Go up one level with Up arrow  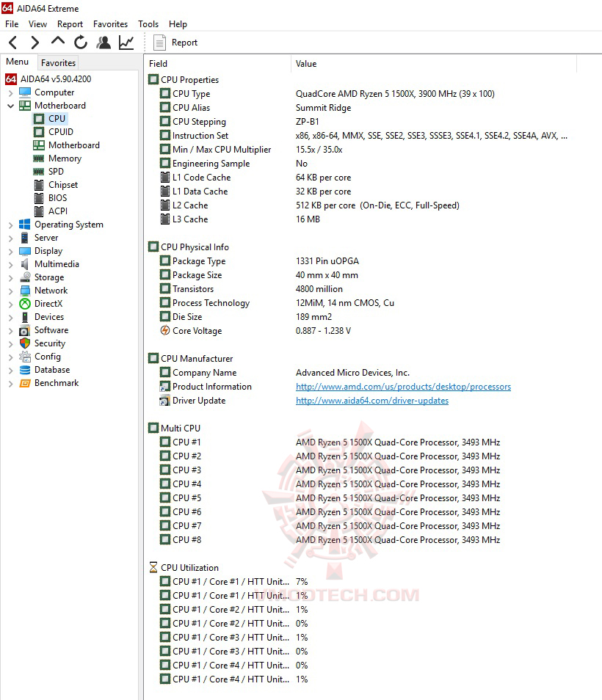pos(57,41)
